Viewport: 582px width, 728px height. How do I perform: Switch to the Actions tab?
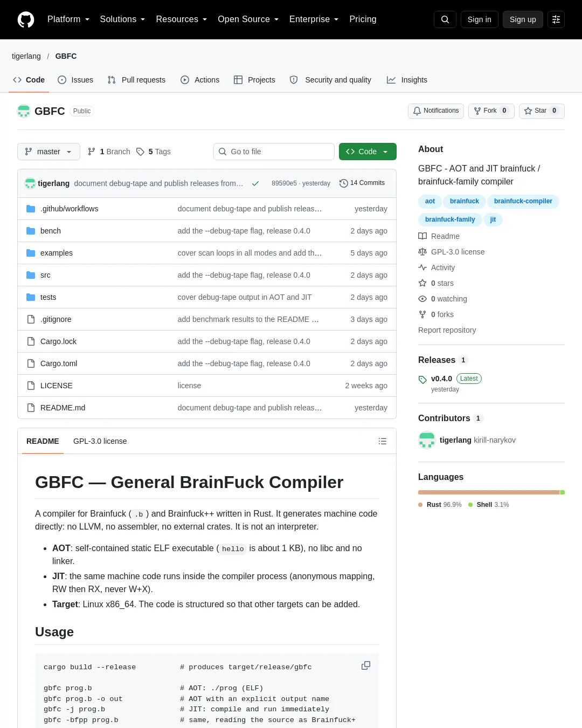[200, 80]
